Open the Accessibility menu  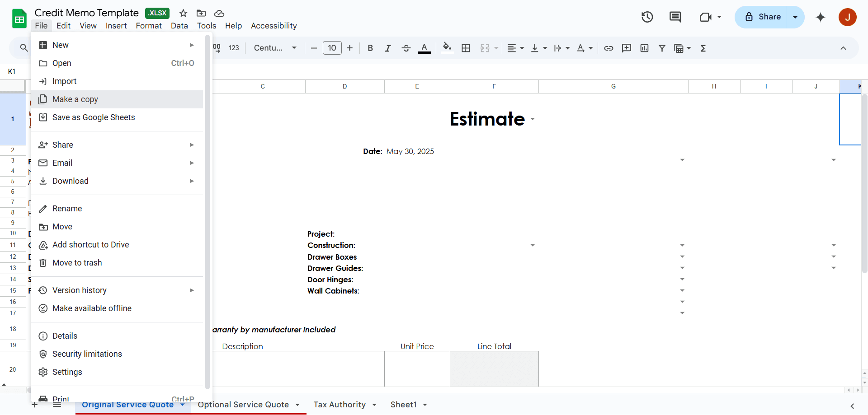click(x=274, y=26)
